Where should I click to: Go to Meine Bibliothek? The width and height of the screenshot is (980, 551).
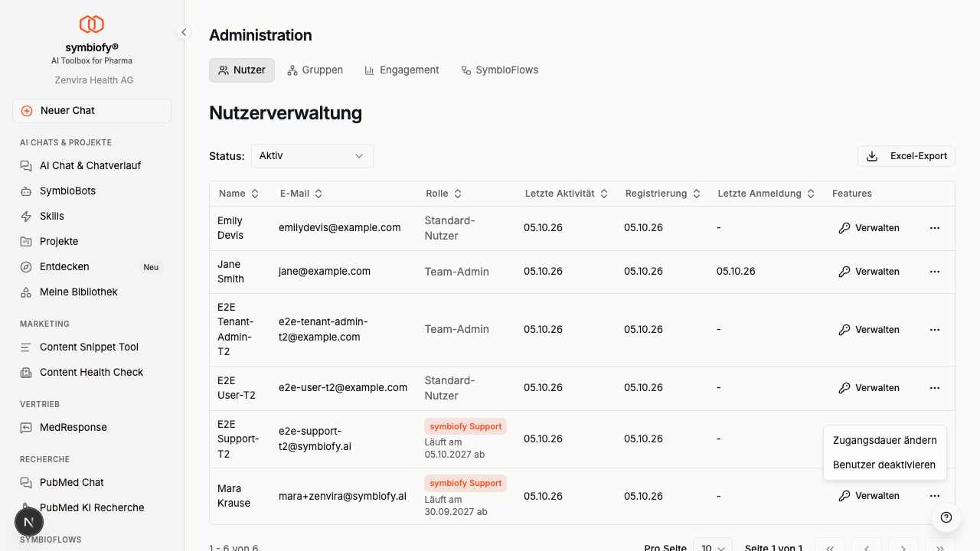pyautogui.click(x=92, y=292)
